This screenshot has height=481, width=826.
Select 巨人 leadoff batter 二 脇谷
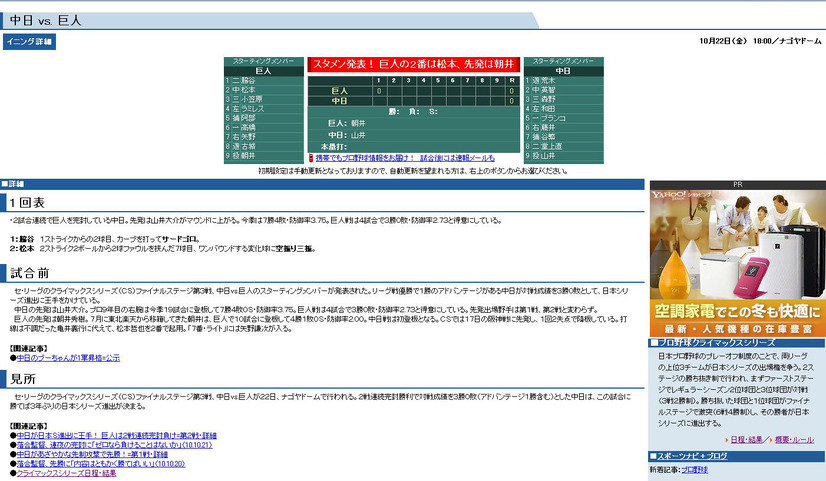click(263, 81)
